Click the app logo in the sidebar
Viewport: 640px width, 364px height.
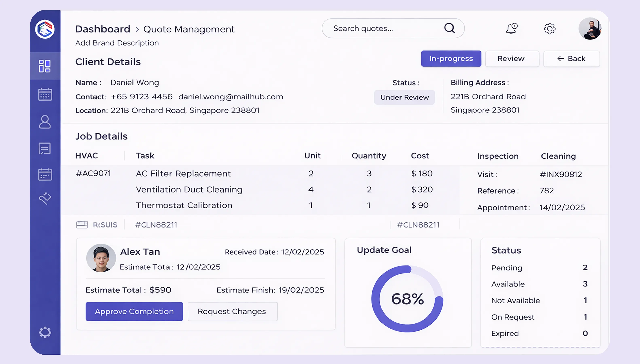[x=45, y=29]
